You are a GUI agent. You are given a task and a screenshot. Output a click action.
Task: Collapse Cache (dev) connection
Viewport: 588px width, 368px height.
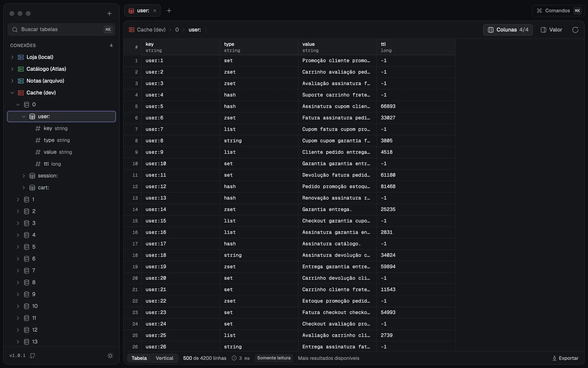click(12, 93)
